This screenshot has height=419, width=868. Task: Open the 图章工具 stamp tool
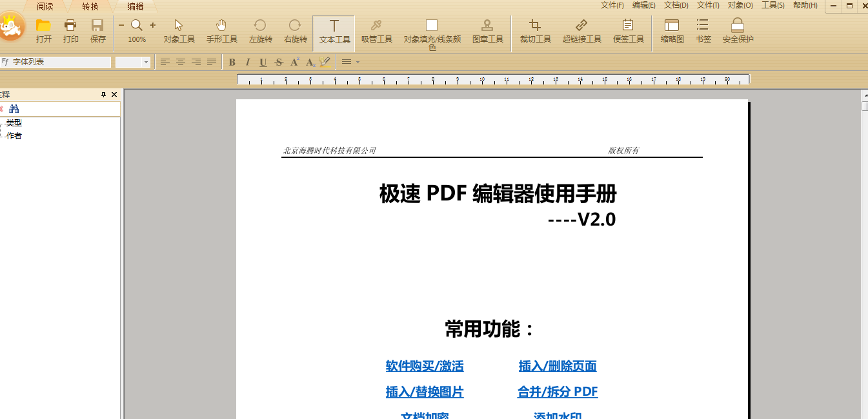[x=488, y=30]
